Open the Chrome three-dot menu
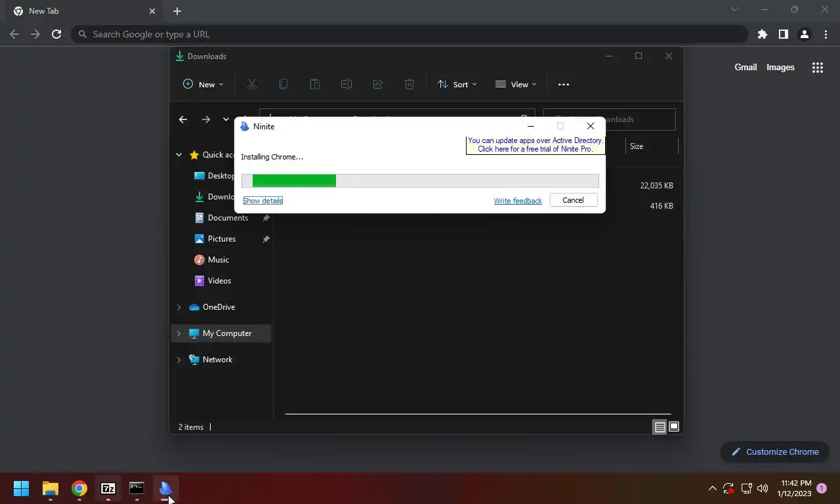This screenshot has height=504, width=840. (x=826, y=34)
